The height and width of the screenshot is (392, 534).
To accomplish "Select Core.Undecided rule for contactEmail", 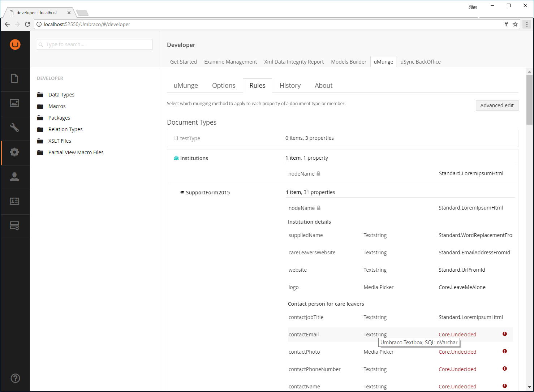I will pyautogui.click(x=457, y=335).
